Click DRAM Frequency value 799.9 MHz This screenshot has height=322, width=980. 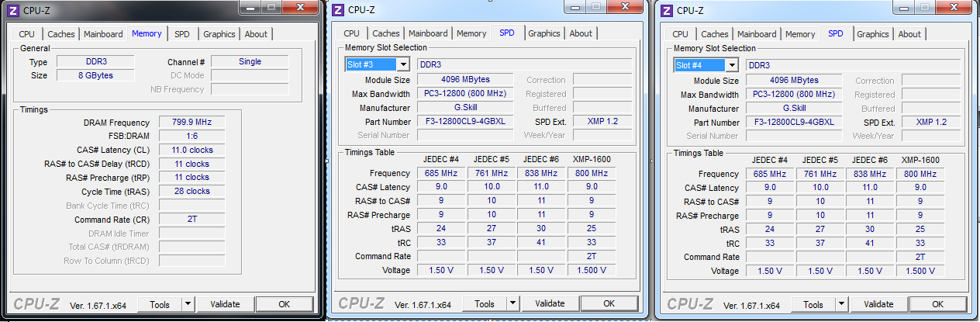tap(192, 123)
